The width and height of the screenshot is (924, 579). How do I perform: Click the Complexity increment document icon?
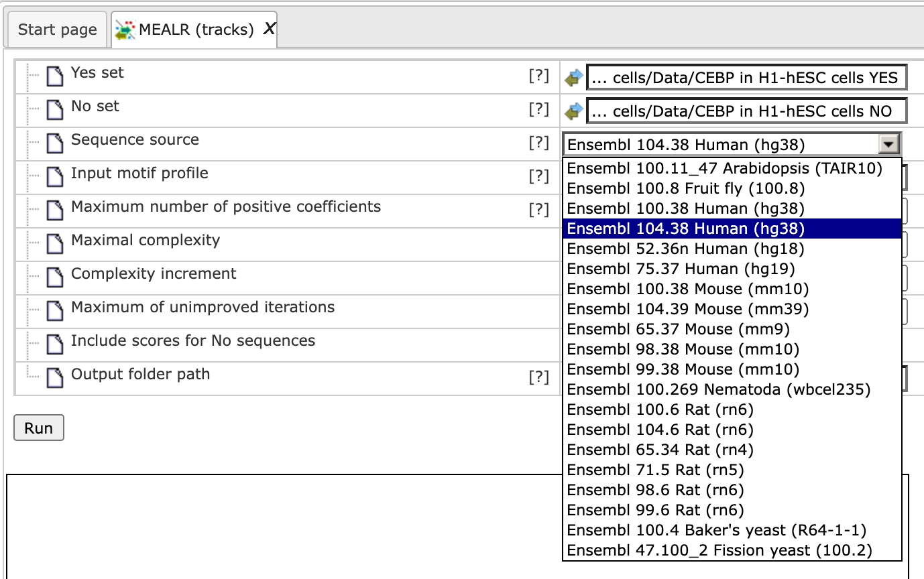click(x=55, y=277)
